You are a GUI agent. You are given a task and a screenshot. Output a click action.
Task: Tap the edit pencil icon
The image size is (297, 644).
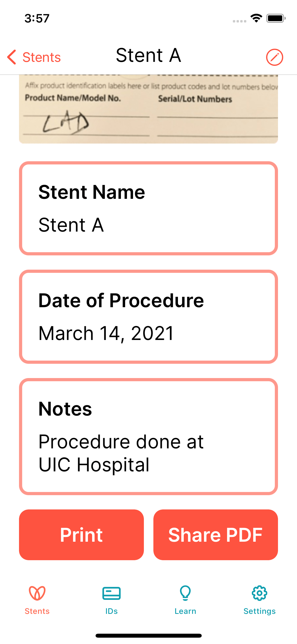point(274,57)
